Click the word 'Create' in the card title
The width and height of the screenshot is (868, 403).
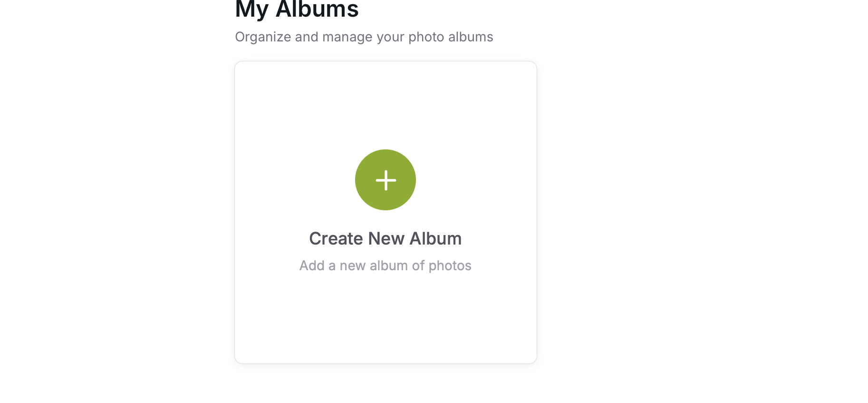coord(336,239)
